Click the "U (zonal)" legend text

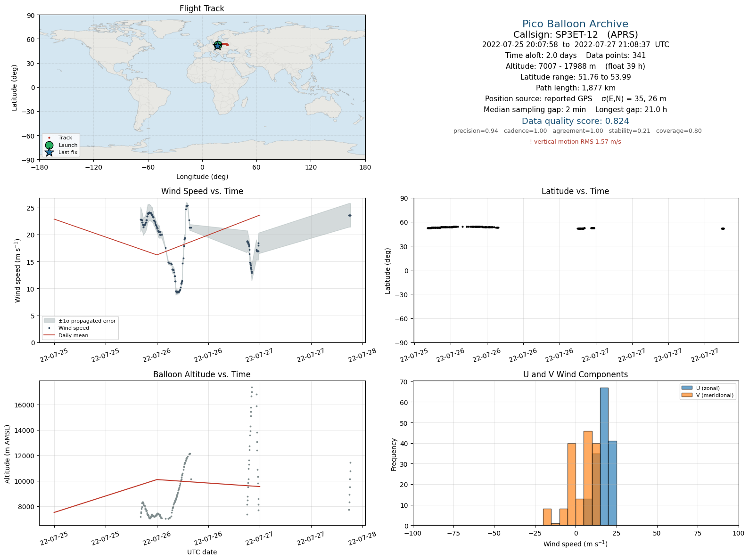[x=708, y=388]
